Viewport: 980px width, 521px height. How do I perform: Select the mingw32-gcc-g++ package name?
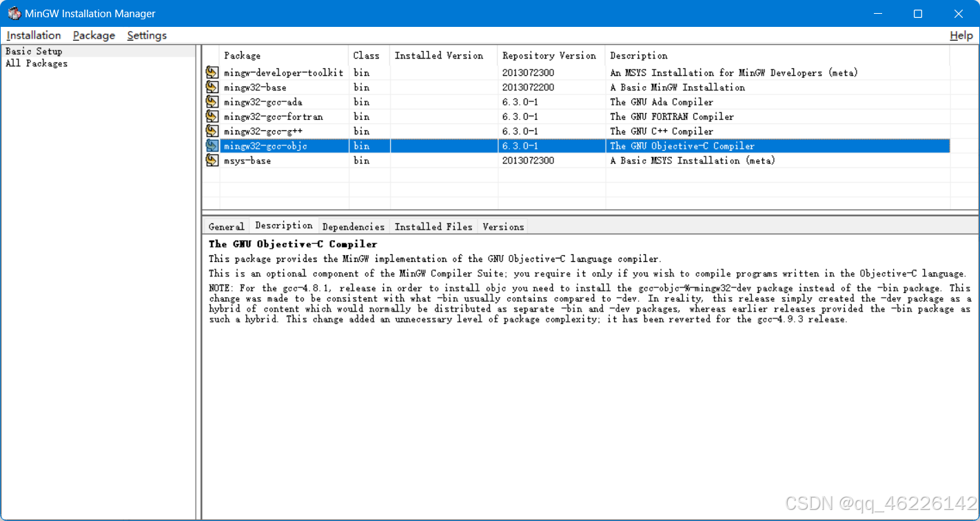(x=263, y=131)
